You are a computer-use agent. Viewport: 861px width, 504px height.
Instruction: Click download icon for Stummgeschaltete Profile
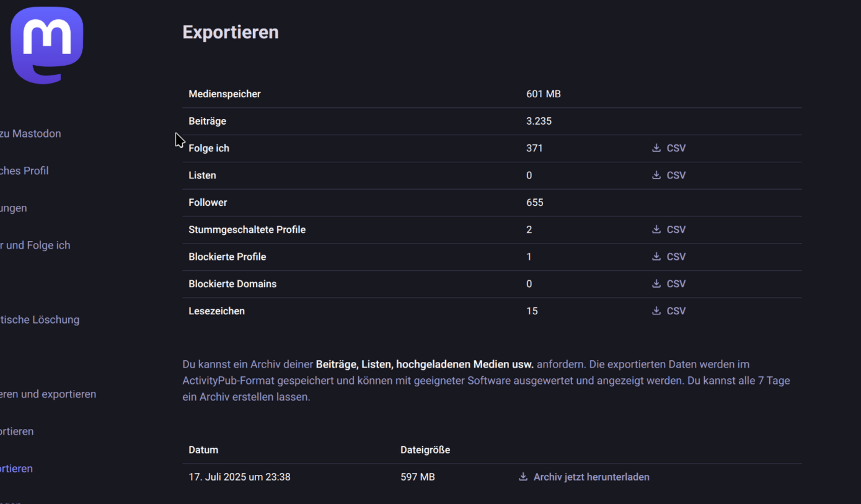point(656,229)
